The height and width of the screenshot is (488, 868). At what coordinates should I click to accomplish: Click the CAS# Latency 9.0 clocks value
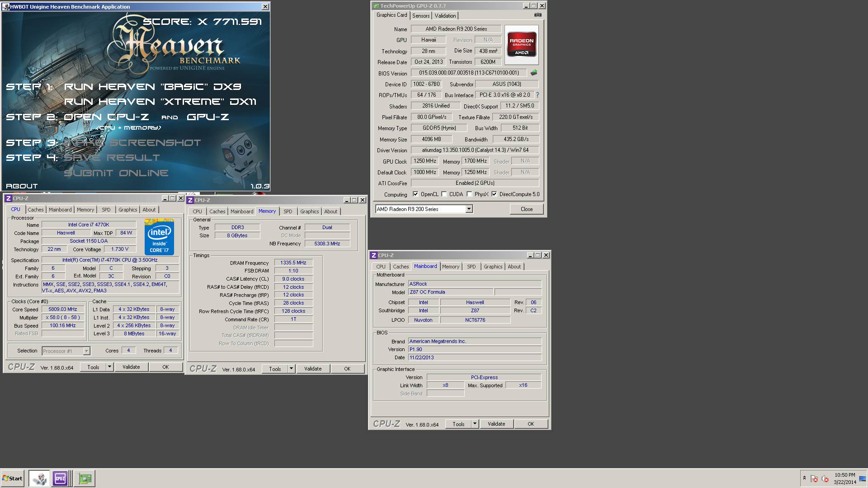click(x=293, y=279)
